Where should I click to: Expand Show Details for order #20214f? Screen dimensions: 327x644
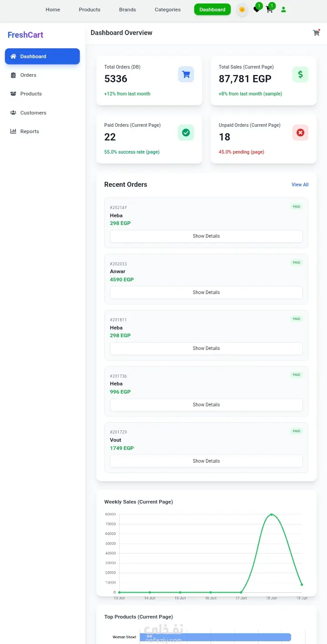(x=206, y=236)
